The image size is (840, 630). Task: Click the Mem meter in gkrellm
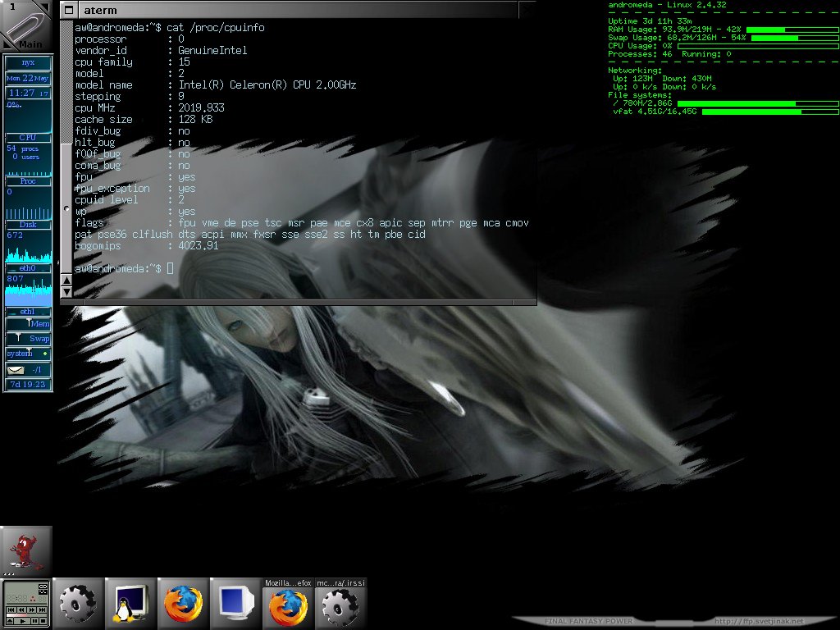[28, 323]
